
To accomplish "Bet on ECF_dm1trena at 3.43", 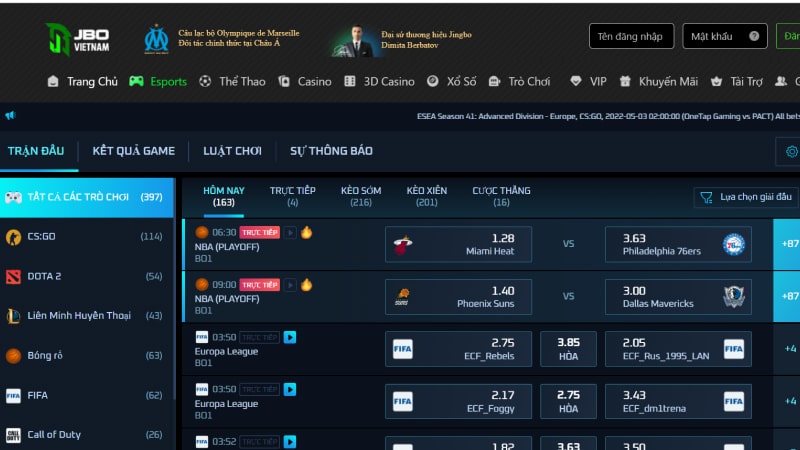I will click(x=678, y=402).
